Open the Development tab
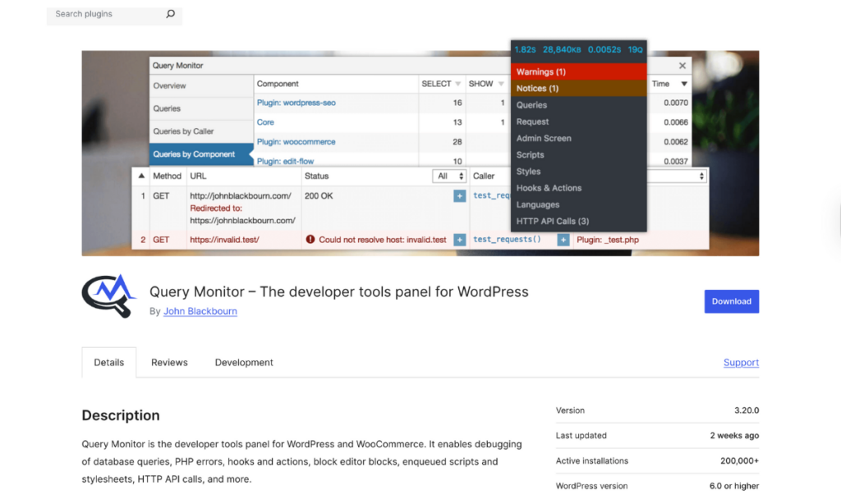The image size is (841, 504). click(x=243, y=362)
